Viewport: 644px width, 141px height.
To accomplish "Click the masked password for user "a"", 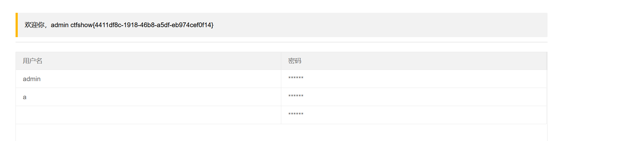I will point(296,96).
